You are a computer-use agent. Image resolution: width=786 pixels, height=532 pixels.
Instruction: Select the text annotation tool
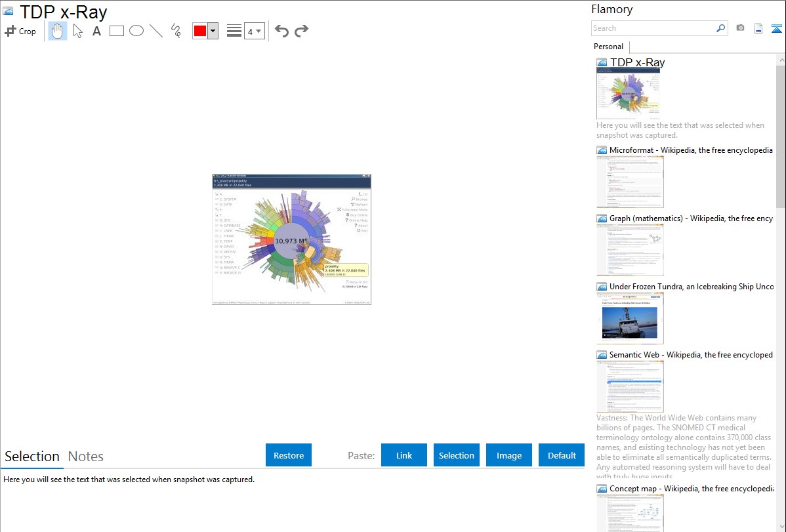[x=96, y=31]
